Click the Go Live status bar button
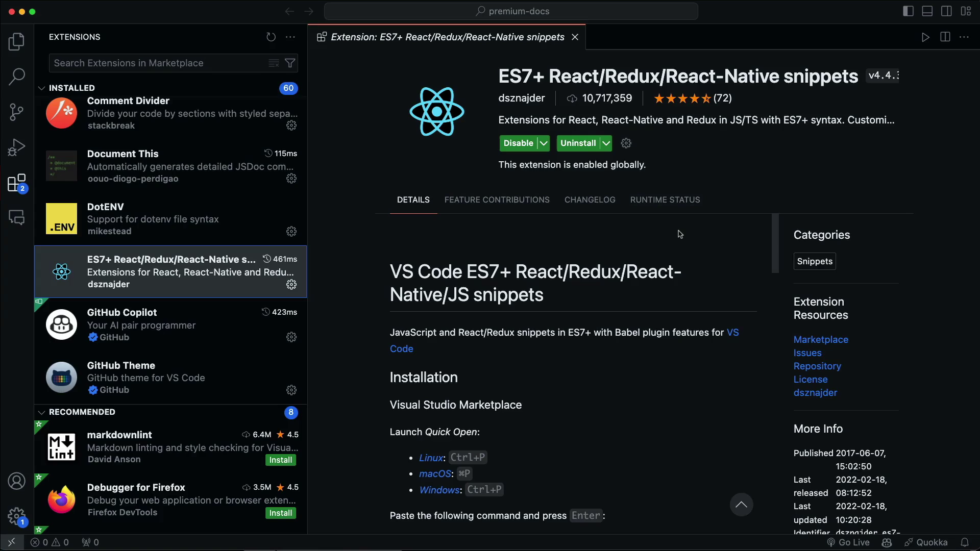This screenshot has width=980, height=551. pyautogui.click(x=848, y=542)
